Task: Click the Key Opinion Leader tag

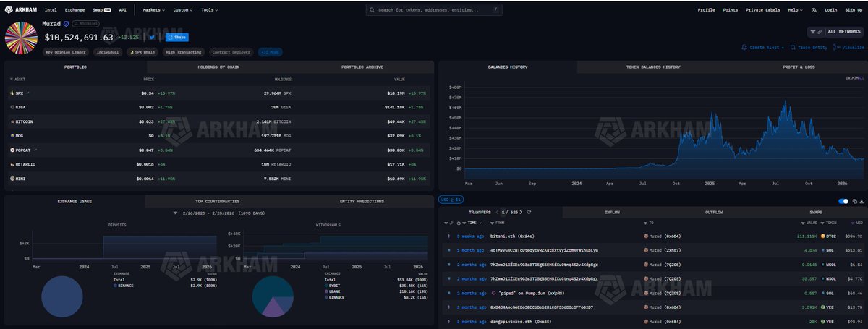Action: (x=67, y=51)
